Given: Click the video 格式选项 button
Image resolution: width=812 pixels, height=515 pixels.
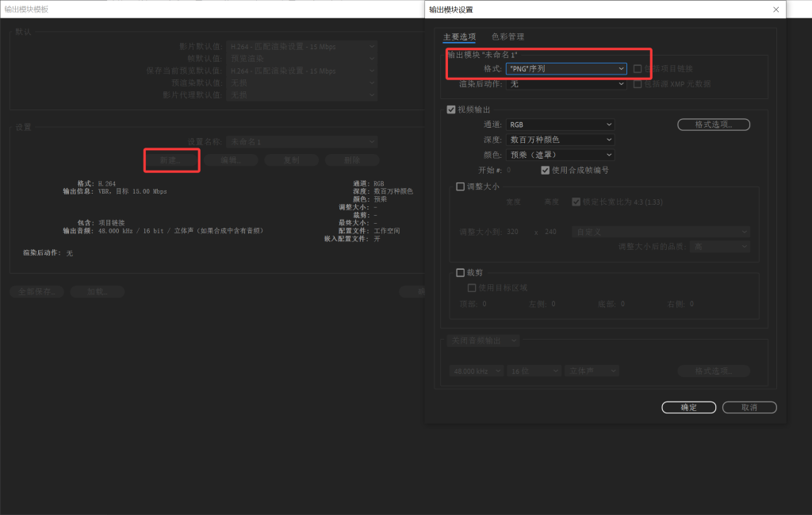Looking at the screenshot, I should 713,125.
